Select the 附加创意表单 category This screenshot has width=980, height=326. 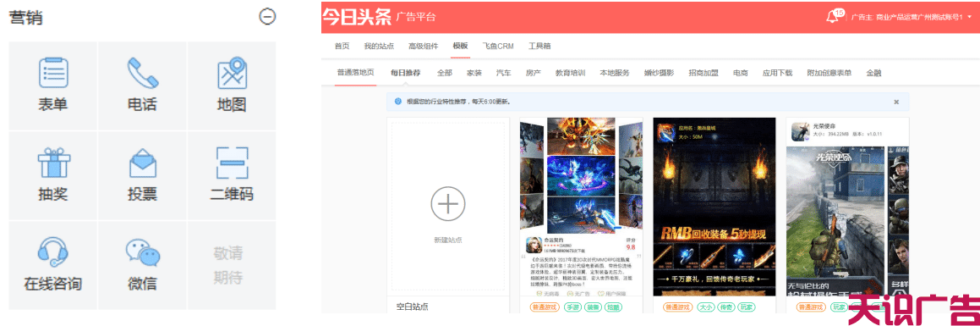coord(829,73)
